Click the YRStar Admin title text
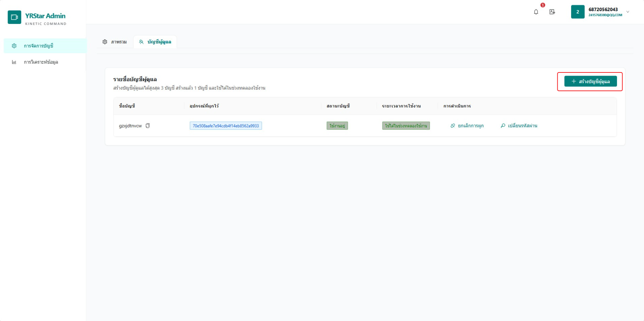The width and height of the screenshot is (644, 321). coord(45,16)
